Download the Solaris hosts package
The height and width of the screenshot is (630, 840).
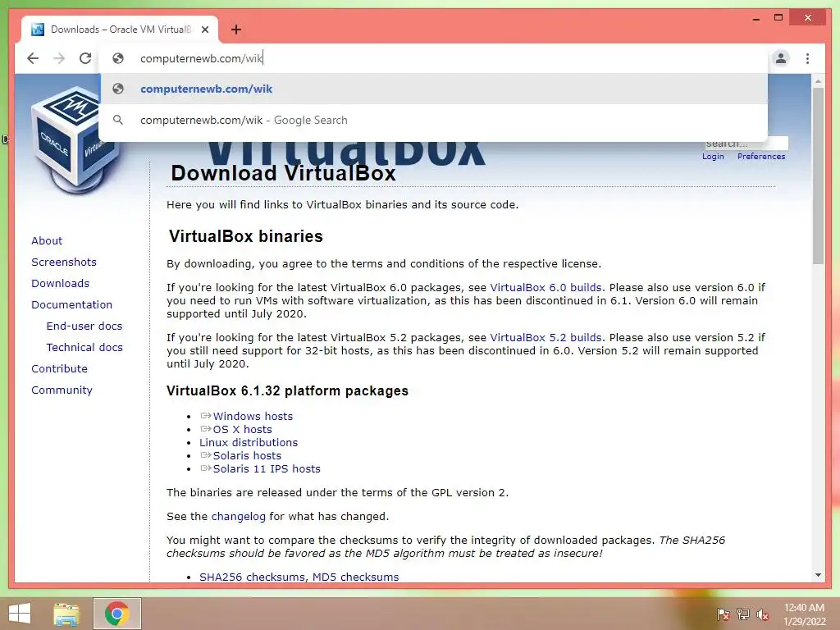(x=247, y=456)
